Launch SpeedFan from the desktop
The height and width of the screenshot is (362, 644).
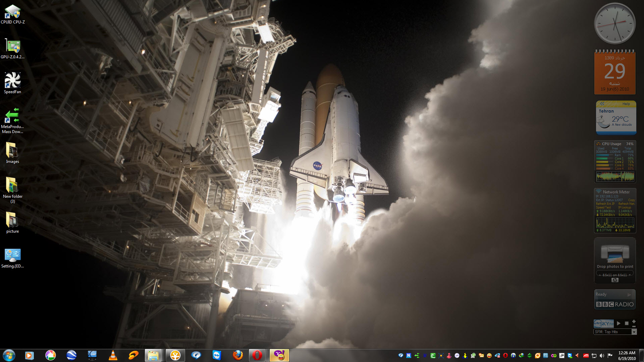(13, 83)
